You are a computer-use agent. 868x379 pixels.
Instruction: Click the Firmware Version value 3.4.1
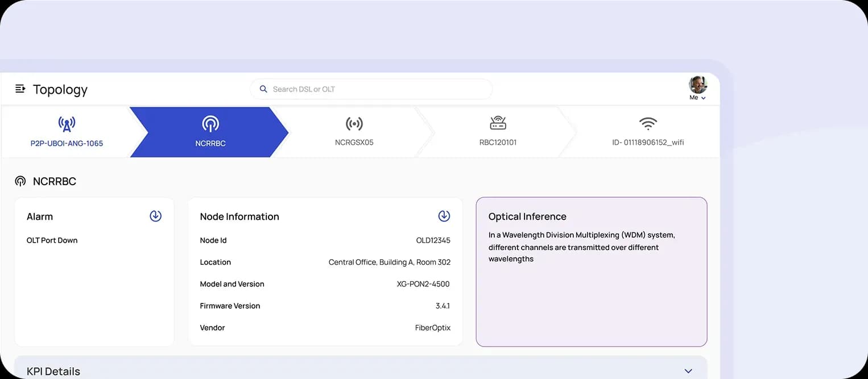443,306
